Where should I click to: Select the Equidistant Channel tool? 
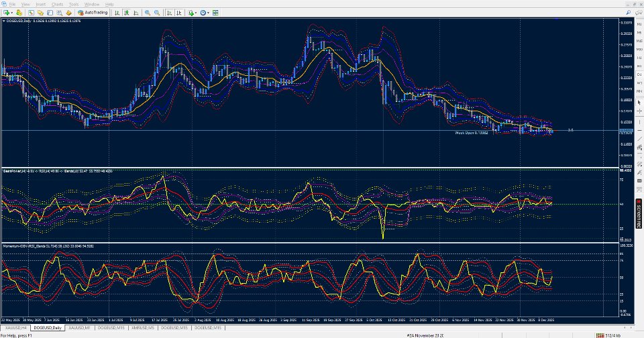pos(639,147)
